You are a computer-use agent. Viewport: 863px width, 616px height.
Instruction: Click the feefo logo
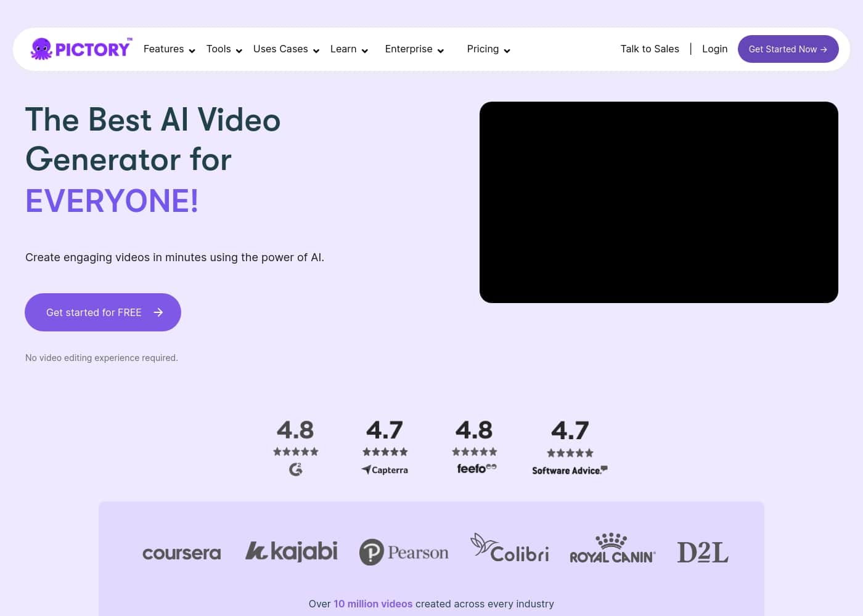tap(476, 469)
